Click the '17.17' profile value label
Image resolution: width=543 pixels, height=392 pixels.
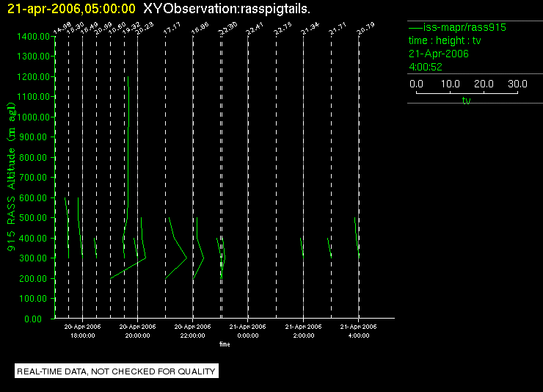coord(172,29)
